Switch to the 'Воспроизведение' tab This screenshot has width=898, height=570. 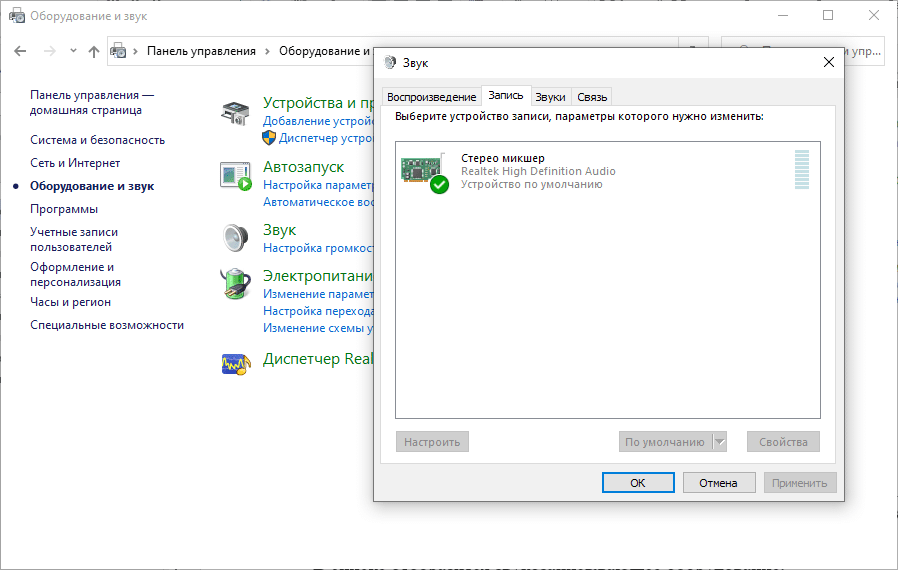point(431,97)
